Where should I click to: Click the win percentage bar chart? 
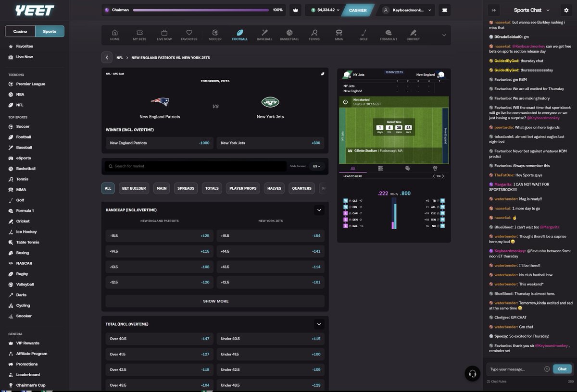(394, 214)
